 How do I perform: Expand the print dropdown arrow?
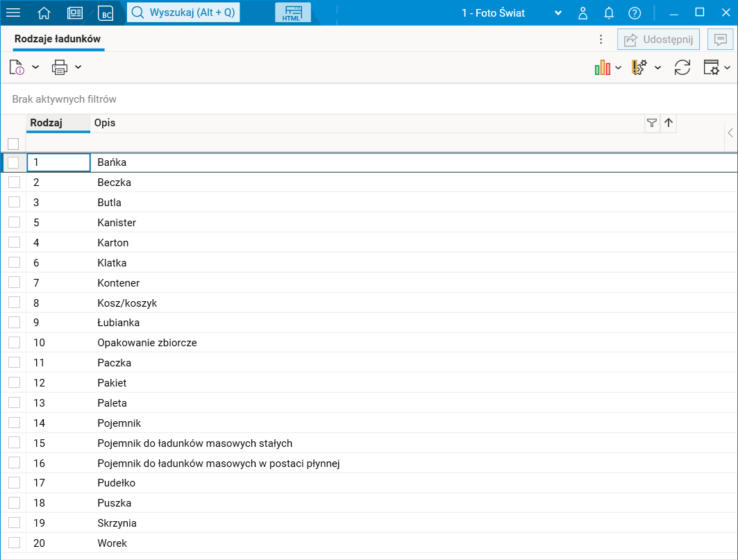pos(78,67)
